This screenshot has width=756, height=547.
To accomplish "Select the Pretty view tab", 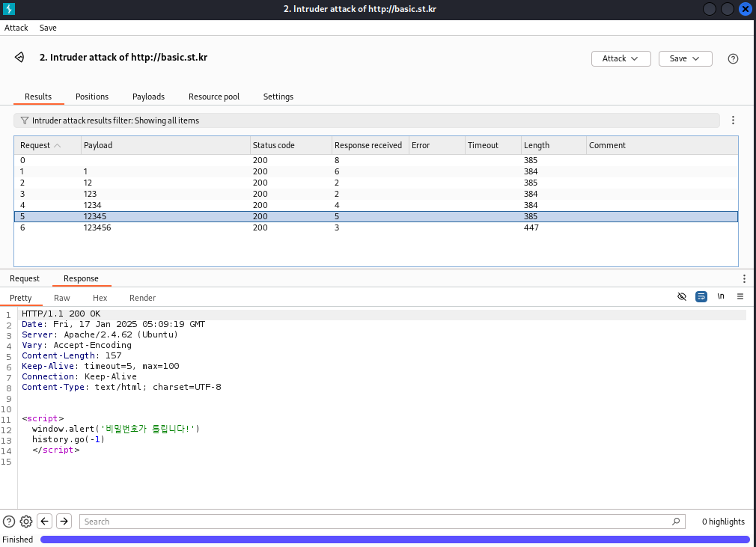I will [x=21, y=298].
